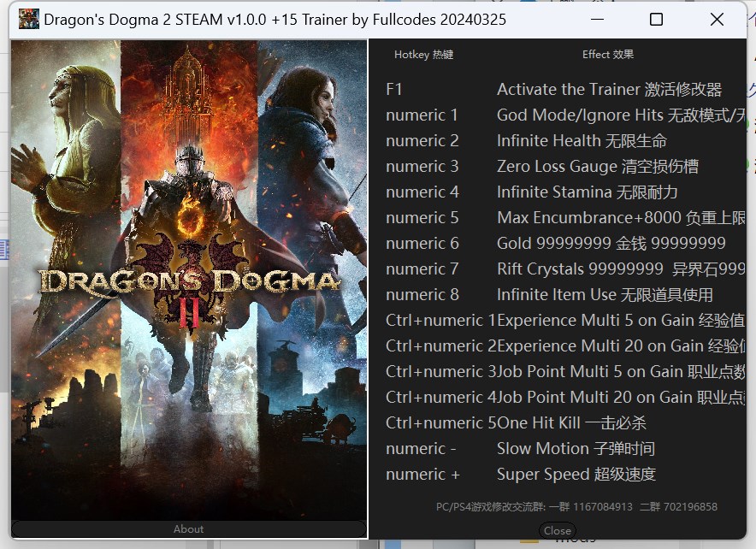Screen dimensions: 756x549
Task: Click the 'numeric 2' hotkey label
Action: tap(422, 141)
